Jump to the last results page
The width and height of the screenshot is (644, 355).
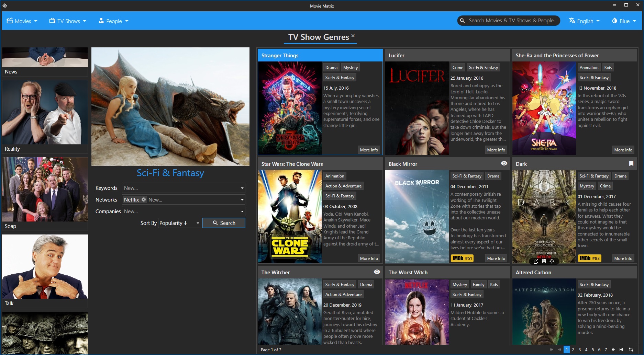tap(621, 350)
